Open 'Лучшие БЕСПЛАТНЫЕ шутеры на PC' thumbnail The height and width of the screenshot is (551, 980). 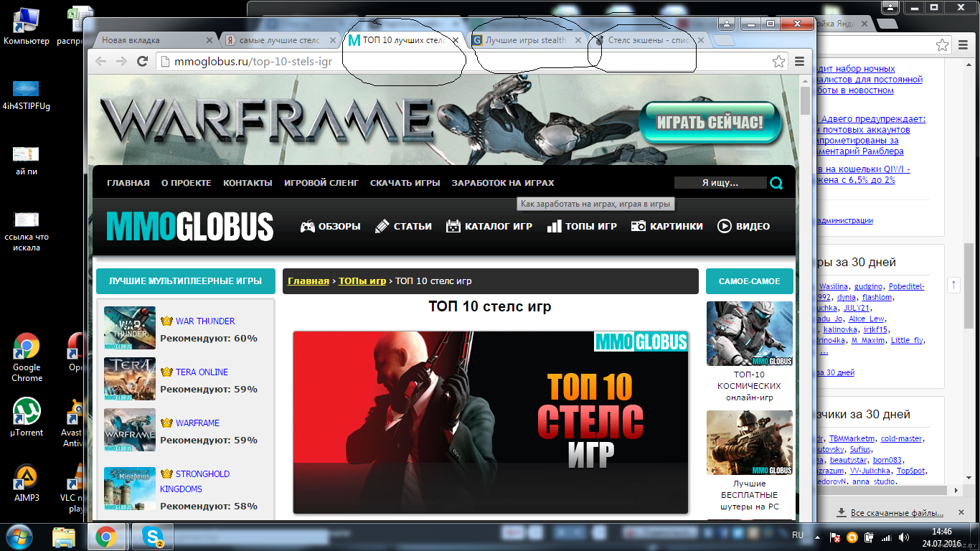tap(750, 443)
